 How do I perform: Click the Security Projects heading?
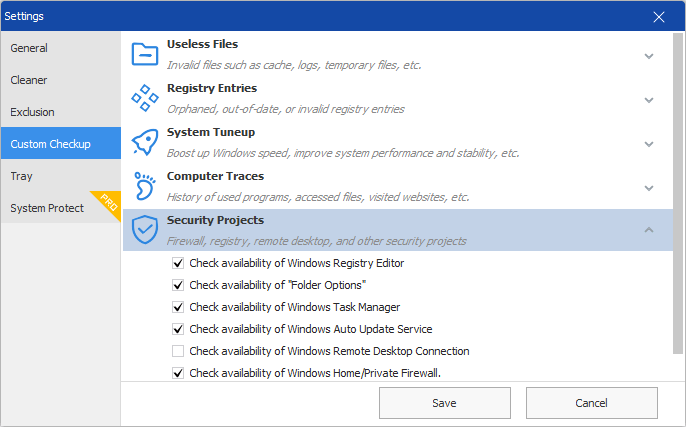pyautogui.click(x=215, y=220)
